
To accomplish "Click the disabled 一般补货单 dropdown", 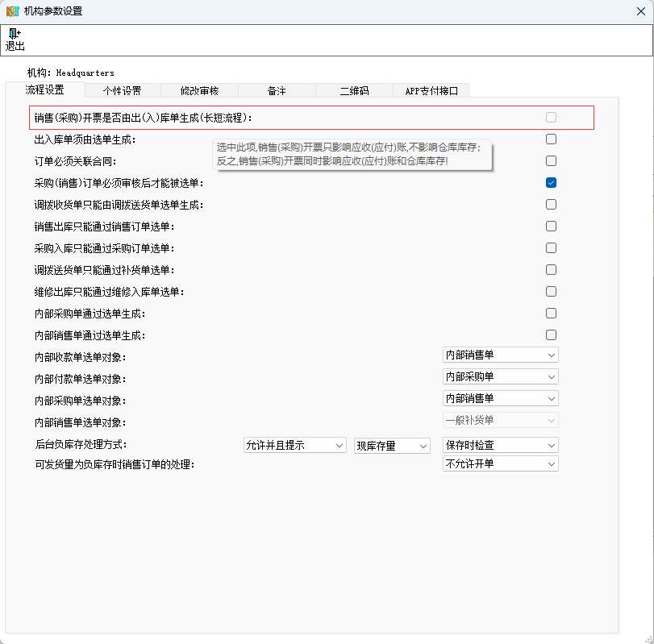I will tap(501, 420).
